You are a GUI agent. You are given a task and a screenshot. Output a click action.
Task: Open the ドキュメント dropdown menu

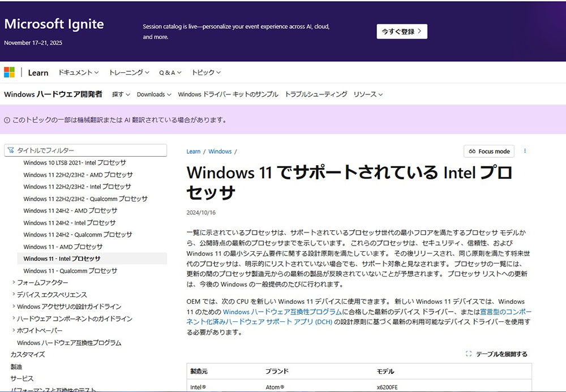tap(78, 72)
